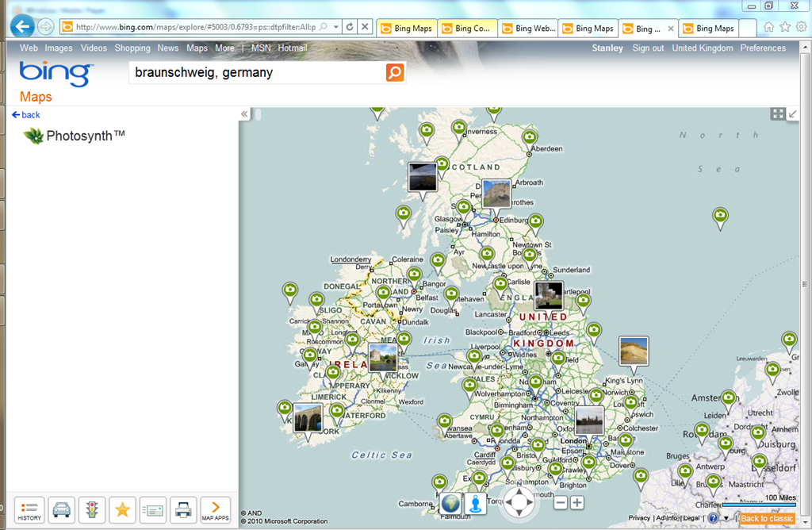The image size is (812, 530).
Task: Click the Back to classic button
Action: [x=767, y=518]
